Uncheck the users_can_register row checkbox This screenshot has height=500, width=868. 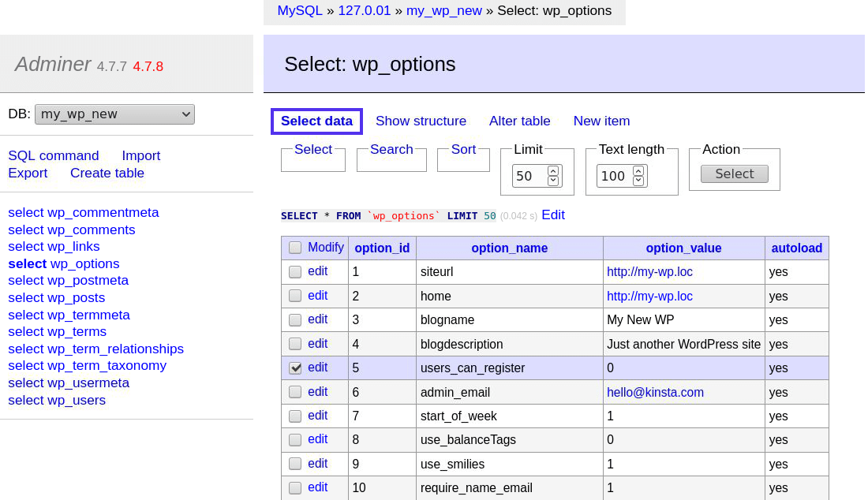pos(295,368)
